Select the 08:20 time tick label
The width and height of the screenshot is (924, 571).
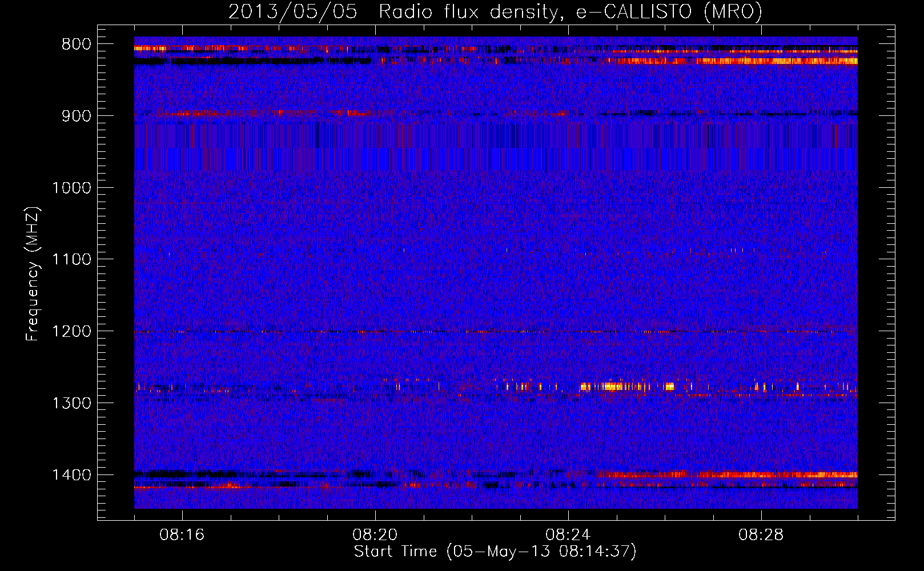point(375,535)
